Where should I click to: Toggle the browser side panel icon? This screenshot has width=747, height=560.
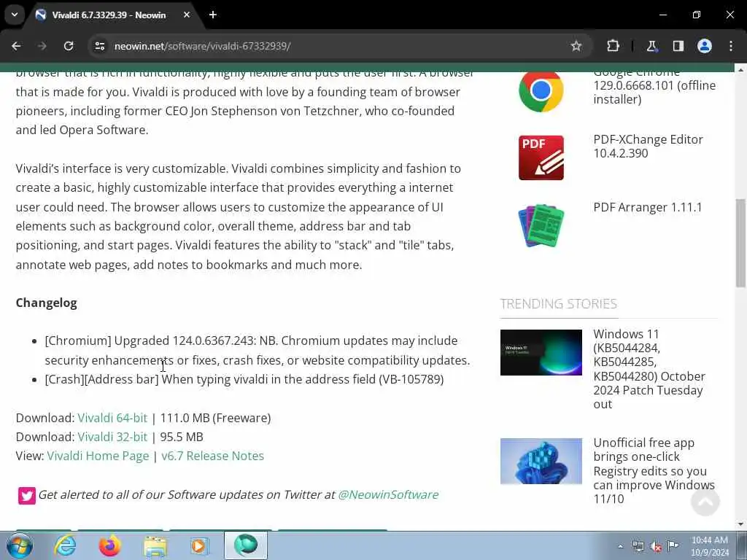678,46
